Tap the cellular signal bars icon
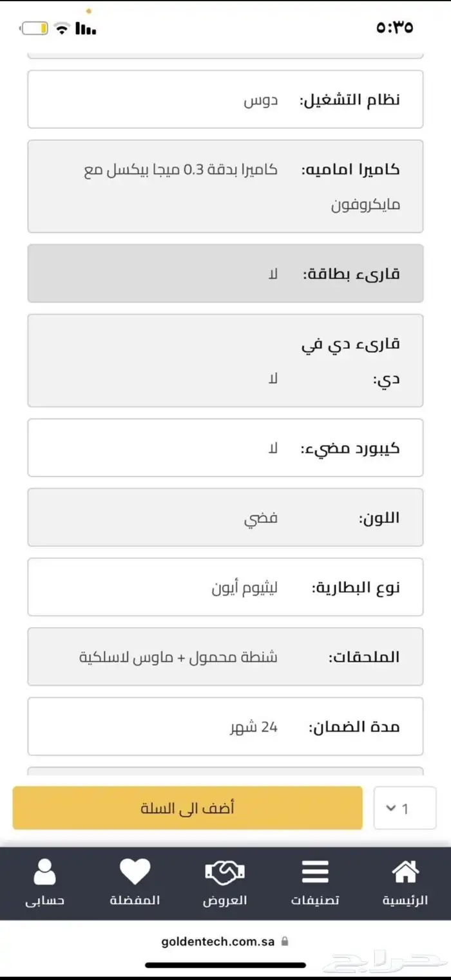The height and width of the screenshot is (980, 451). 83,28
